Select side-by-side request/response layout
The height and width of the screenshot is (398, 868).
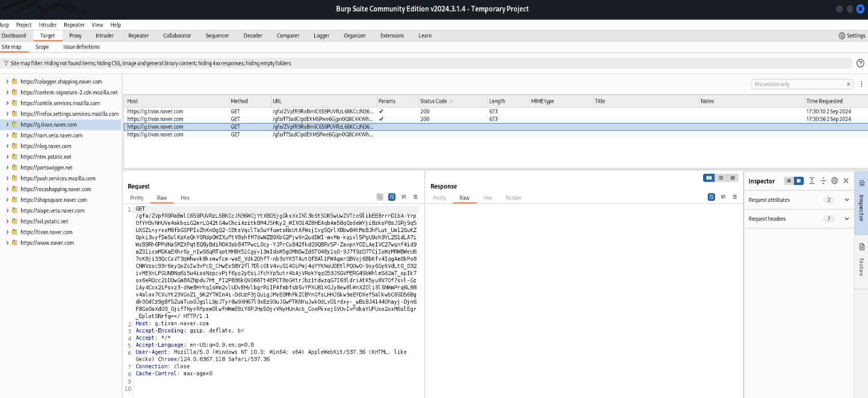(x=709, y=178)
